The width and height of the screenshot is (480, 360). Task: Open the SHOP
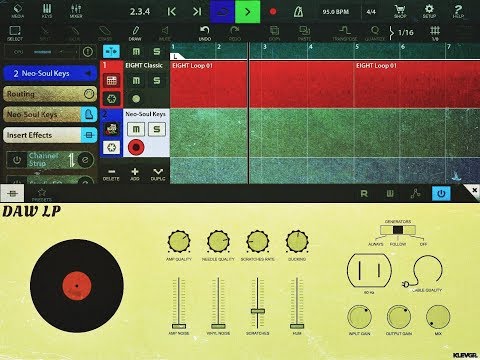400,11
